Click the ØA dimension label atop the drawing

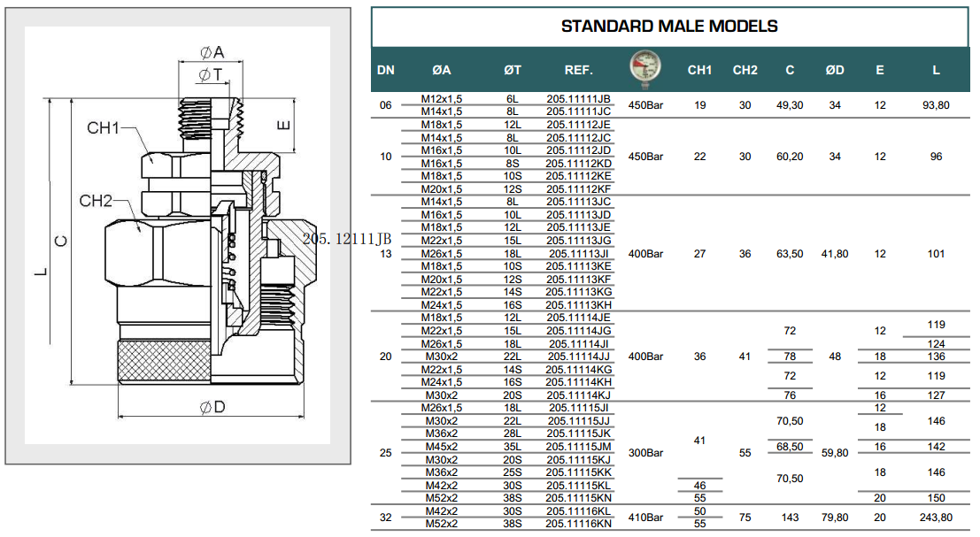coord(211,51)
